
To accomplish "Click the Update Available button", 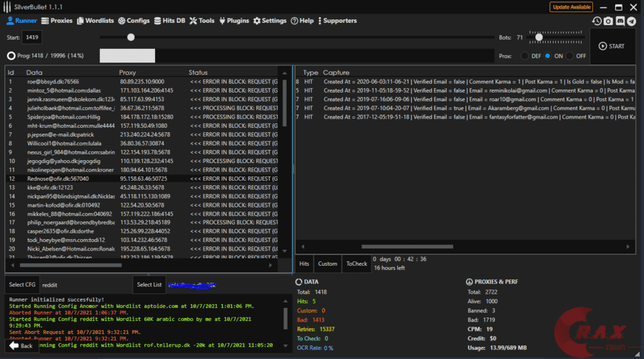I will (x=571, y=7).
